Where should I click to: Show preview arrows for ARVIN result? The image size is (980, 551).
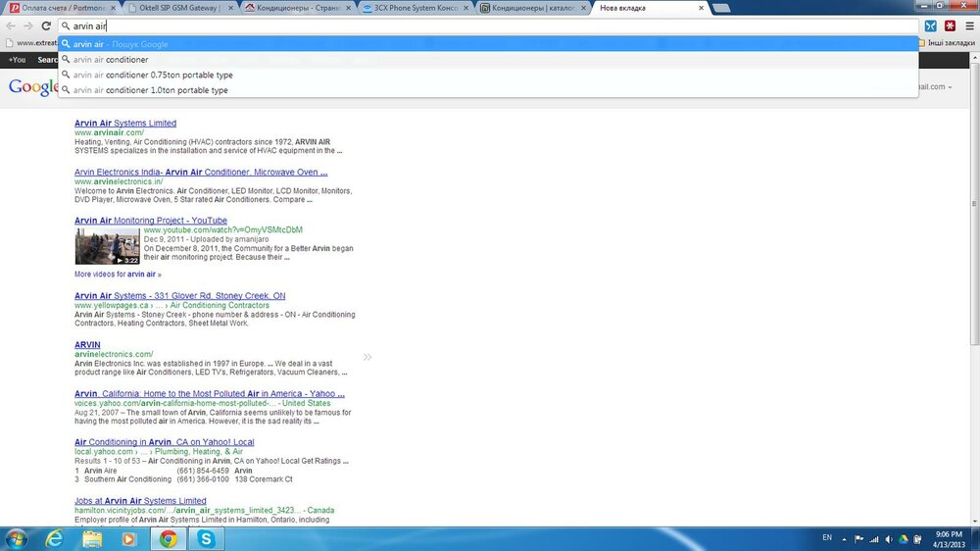(x=367, y=357)
